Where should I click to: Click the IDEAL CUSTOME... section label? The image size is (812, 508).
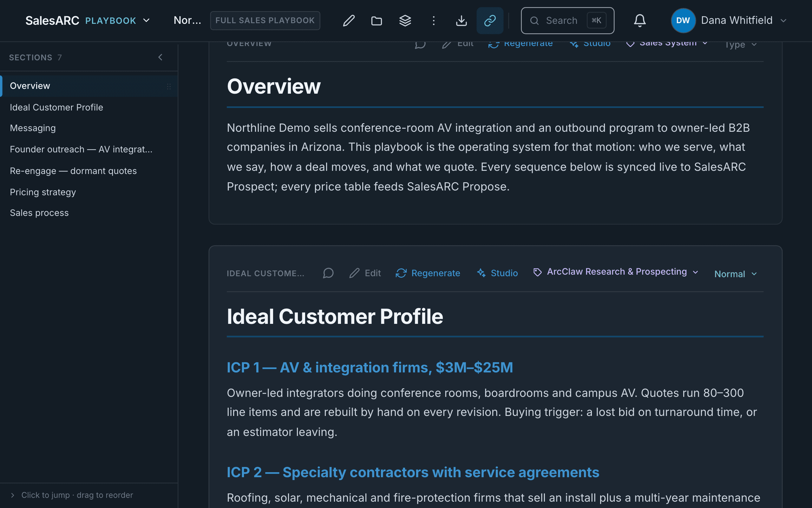point(266,273)
